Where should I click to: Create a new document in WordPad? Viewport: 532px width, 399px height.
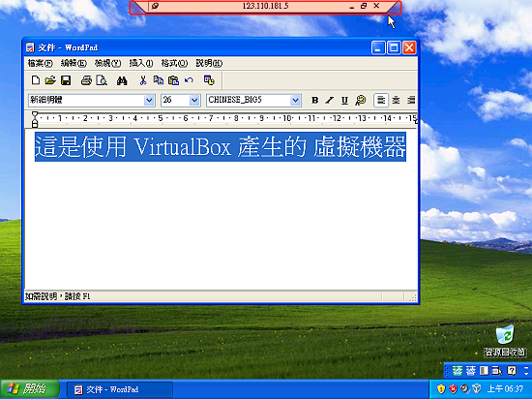[35, 80]
